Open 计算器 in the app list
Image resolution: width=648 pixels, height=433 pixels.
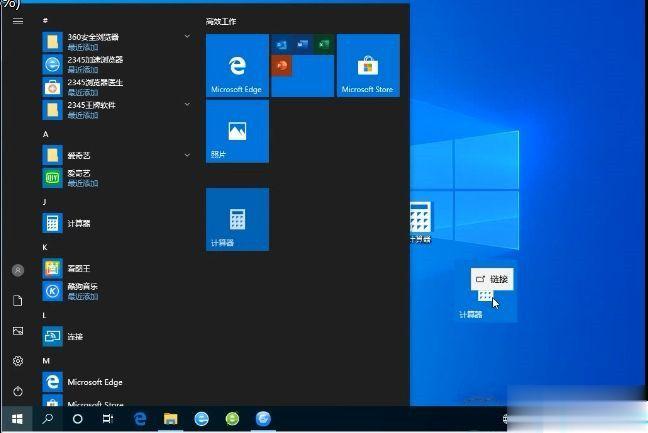116,224
